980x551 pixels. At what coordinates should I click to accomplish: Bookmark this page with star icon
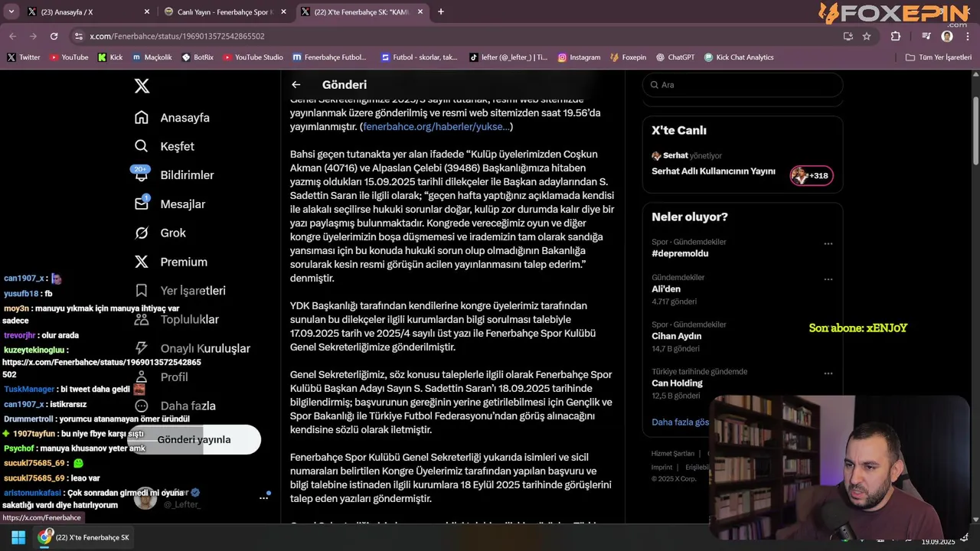(867, 36)
